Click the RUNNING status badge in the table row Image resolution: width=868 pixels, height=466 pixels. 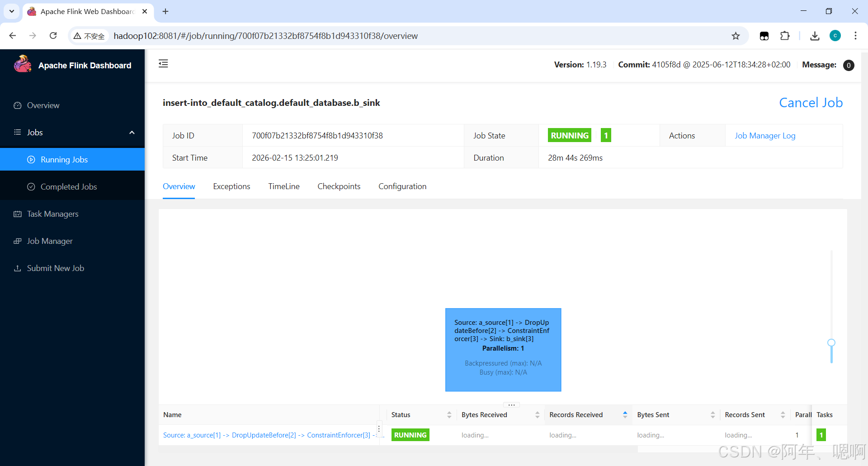[x=410, y=435]
